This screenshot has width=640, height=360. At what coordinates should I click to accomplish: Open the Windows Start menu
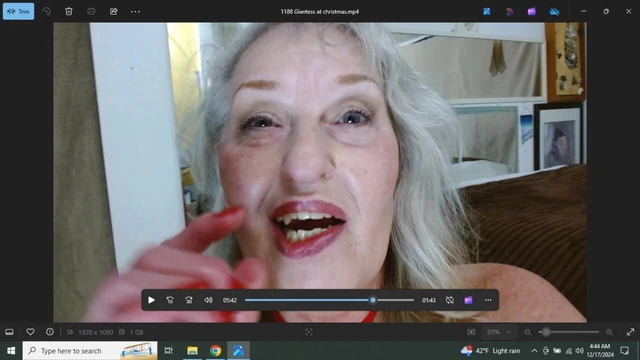click(x=11, y=351)
